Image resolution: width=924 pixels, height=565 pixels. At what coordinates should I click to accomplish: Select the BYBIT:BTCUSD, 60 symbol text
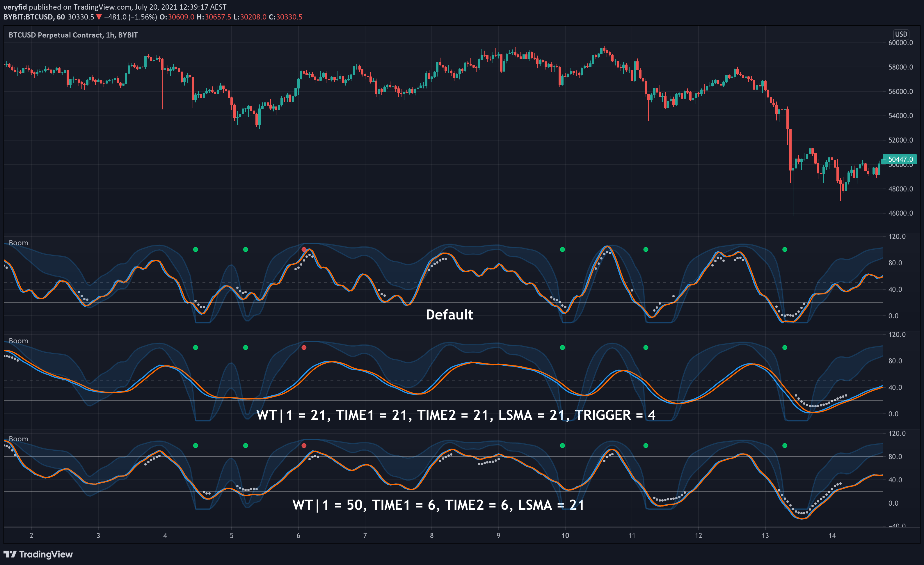click(x=34, y=17)
